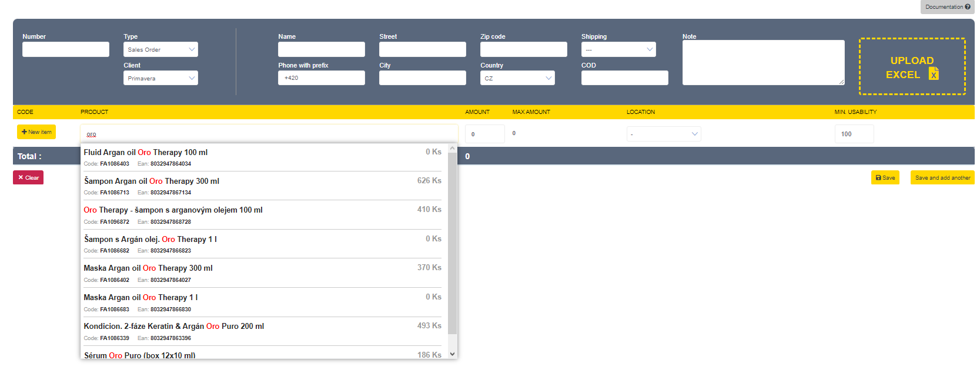Click the Min. usability field showing 100
The image size is (980, 370).
click(x=854, y=134)
